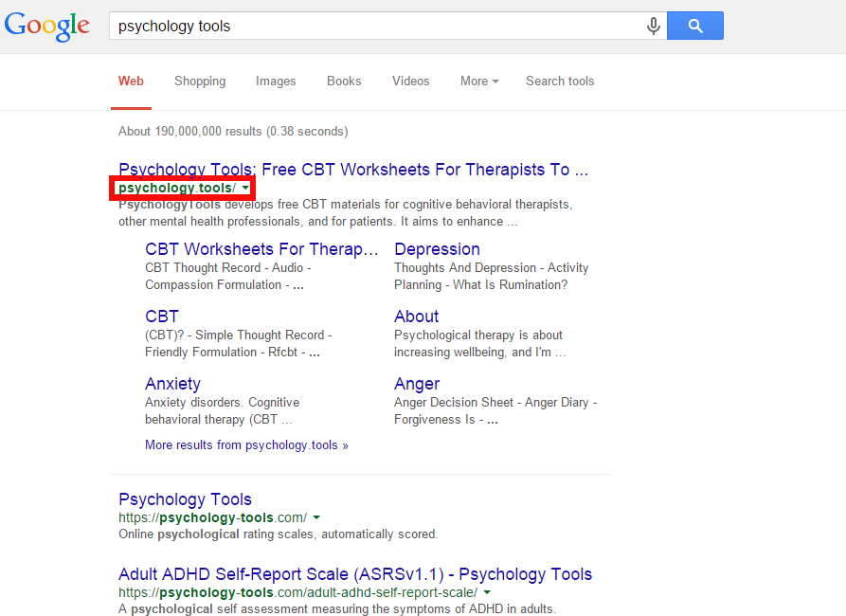Open the Psychology Tools: Free CBT Worksheets result
Image resolution: width=846 pixels, height=616 pixels.
tap(352, 170)
